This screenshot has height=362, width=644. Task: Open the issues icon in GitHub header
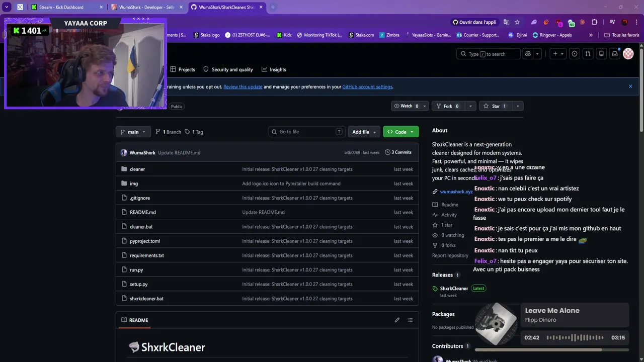574,54
